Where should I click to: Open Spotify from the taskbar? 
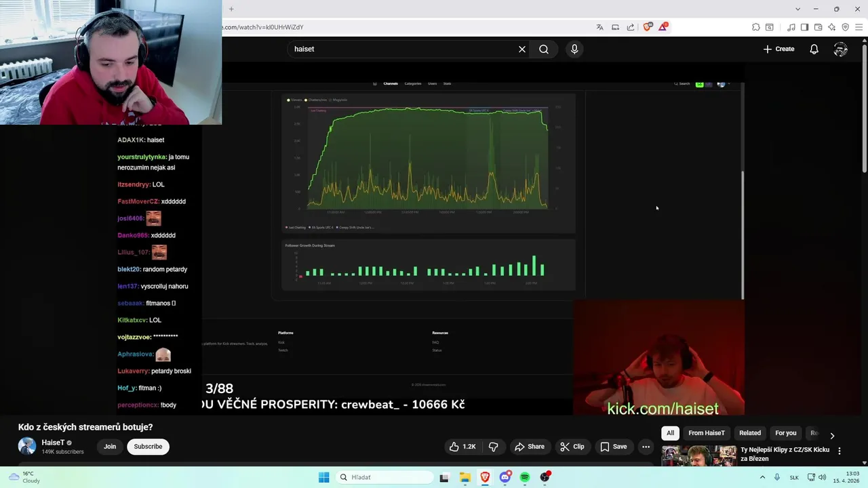[525, 477]
